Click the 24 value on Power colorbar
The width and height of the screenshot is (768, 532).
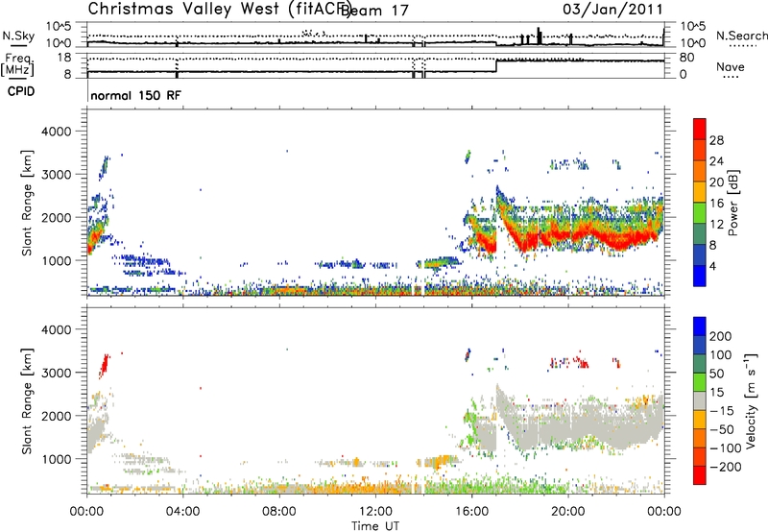(716, 161)
